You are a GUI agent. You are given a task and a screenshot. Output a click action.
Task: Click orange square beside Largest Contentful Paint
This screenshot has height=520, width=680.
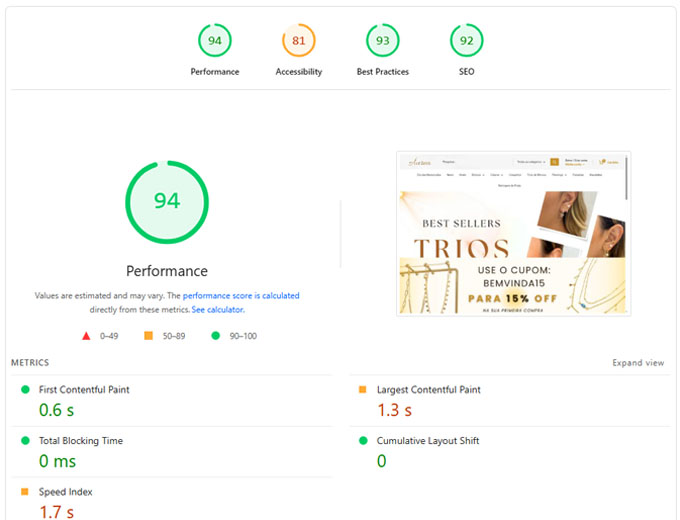tap(362, 390)
